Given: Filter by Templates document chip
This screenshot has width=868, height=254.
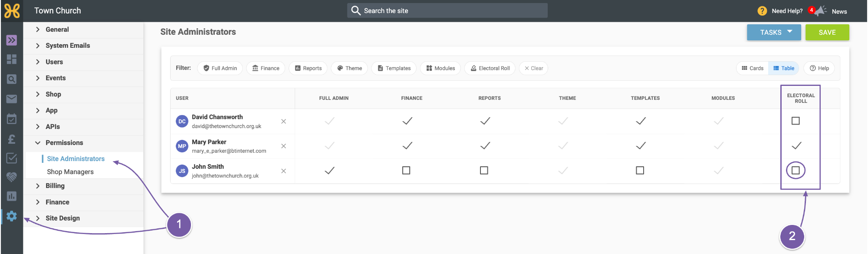Looking at the screenshot, I should point(394,68).
